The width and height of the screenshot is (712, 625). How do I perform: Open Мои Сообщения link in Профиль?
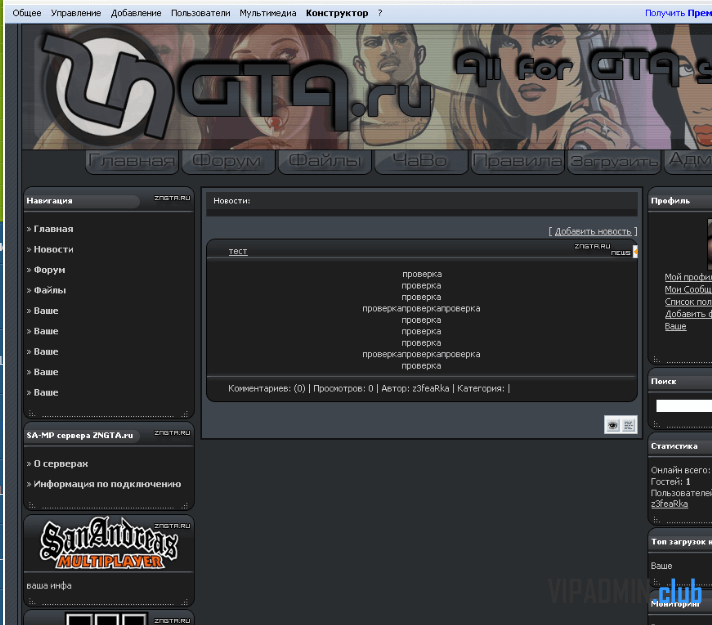click(688, 289)
